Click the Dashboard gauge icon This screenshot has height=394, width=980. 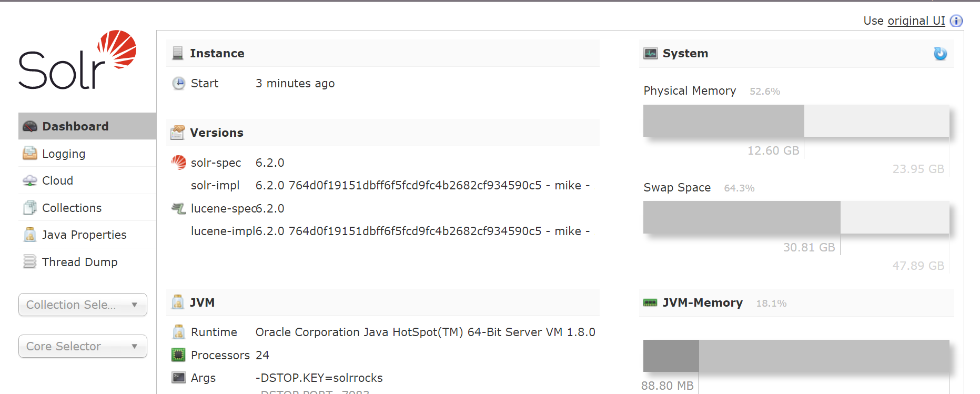tap(30, 126)
